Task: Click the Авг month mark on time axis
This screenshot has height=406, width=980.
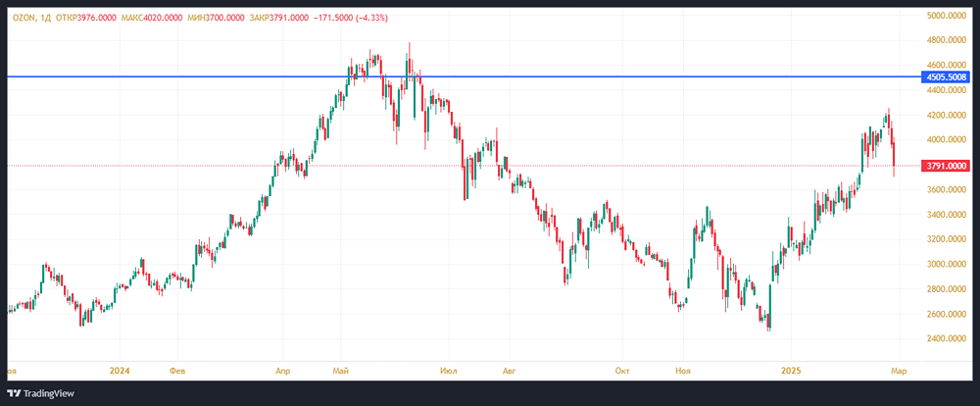Action: (508, 372)
